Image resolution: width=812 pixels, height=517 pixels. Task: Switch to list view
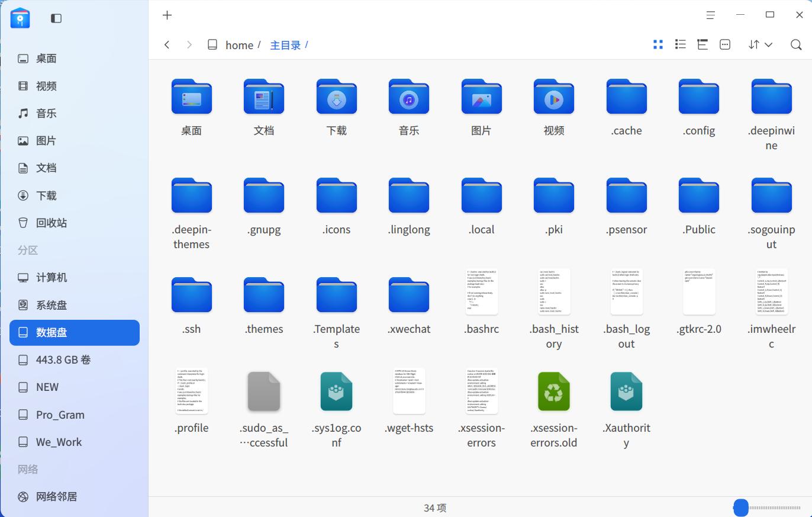coord(681,44)
